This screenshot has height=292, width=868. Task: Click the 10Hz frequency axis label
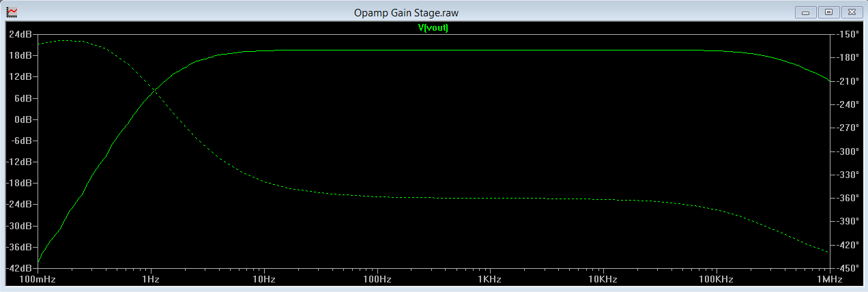(x=264, y=280)
